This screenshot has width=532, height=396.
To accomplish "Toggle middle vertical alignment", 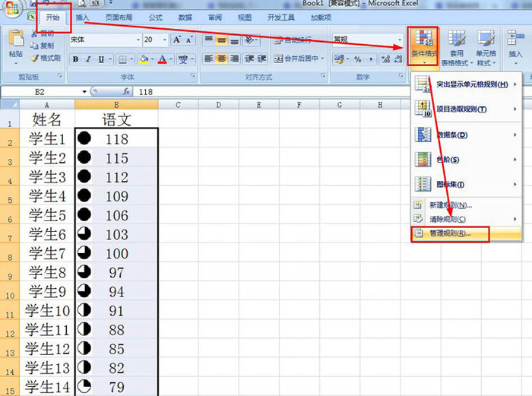I will point(222,40).
